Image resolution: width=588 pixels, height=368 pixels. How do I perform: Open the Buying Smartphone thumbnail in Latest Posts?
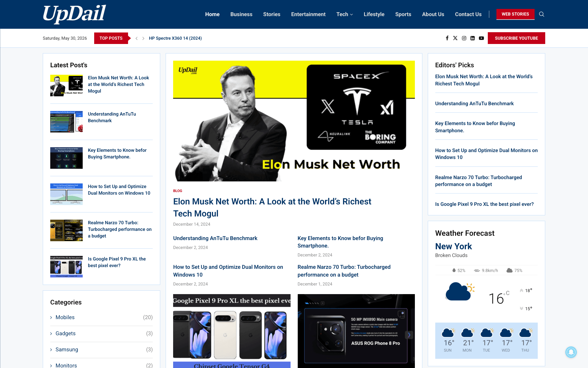tap(66, 158)
